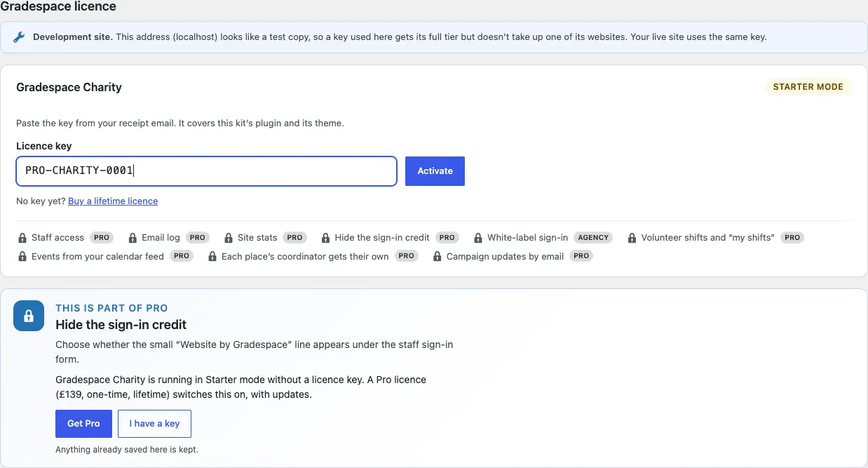Viewport: 868px width, 468px height.
Task: Click the large blue lock icon in Pro card
Action: (x=29, y=316)
